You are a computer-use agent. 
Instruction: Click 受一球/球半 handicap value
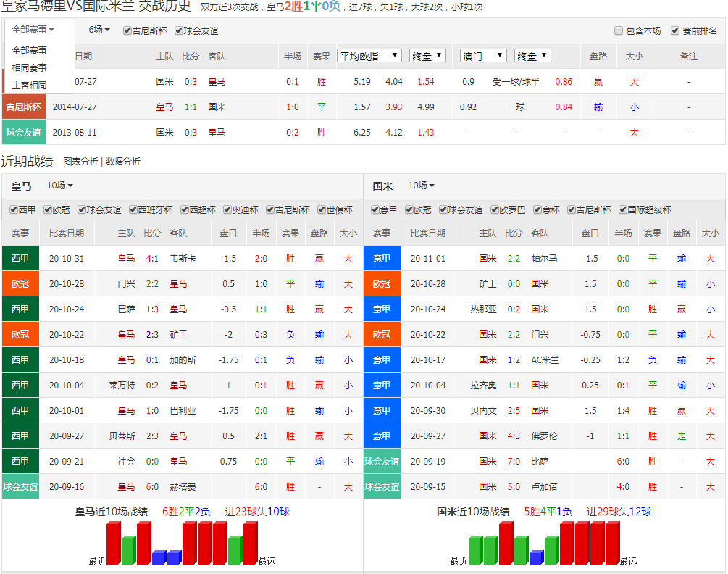click(516, 82)
